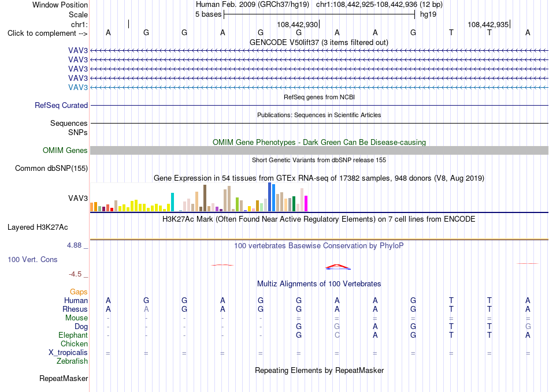The width and height of the screenshot is (549, 392).
Task: Click the Common dbSNP(155) track label
Action: coord(51,168)
